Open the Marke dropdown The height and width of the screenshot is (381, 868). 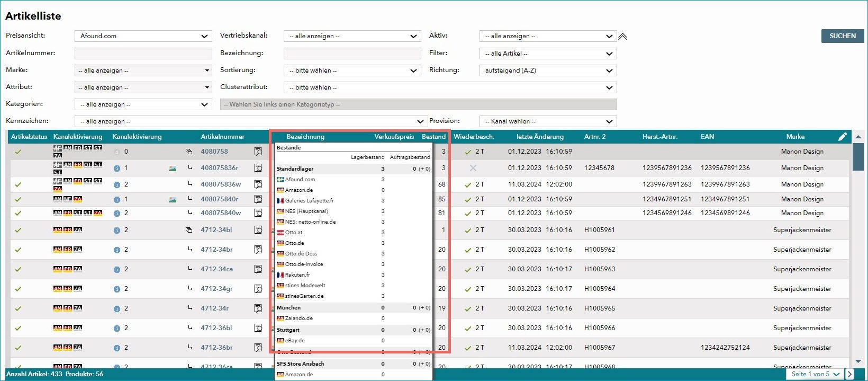coord(143,70)
